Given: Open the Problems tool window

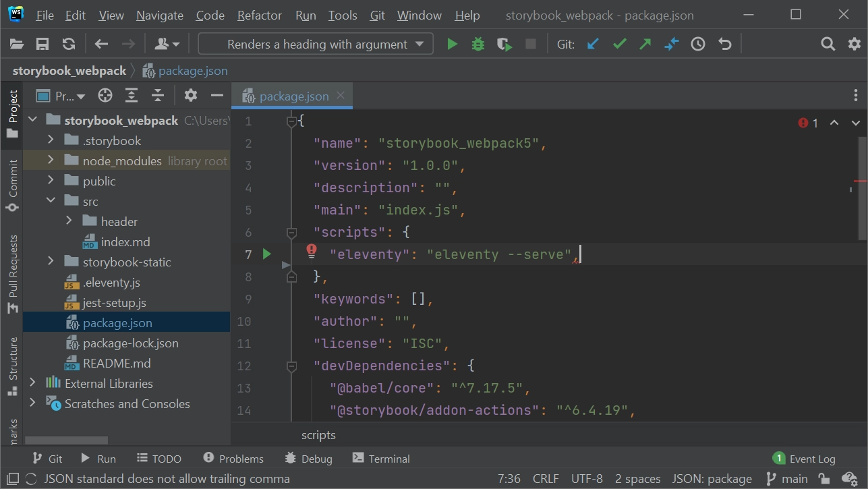Looking at the screenshot, I should coord(233,459).
